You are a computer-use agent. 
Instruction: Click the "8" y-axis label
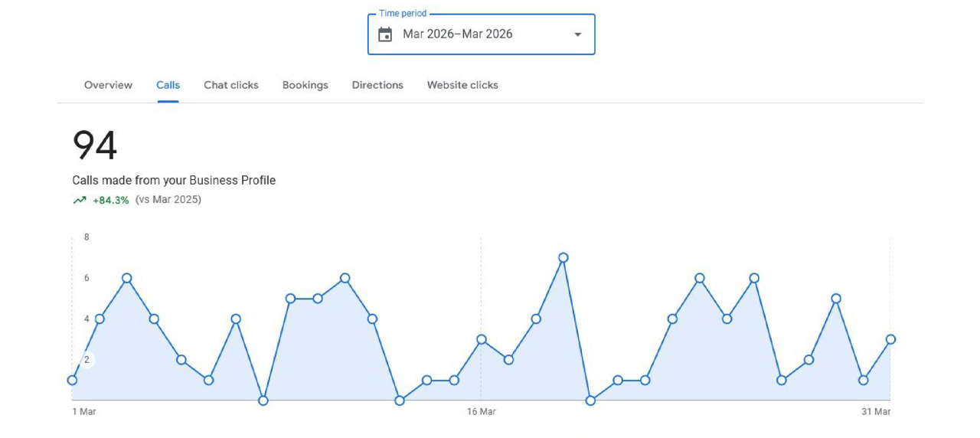(x=87, y=237)
